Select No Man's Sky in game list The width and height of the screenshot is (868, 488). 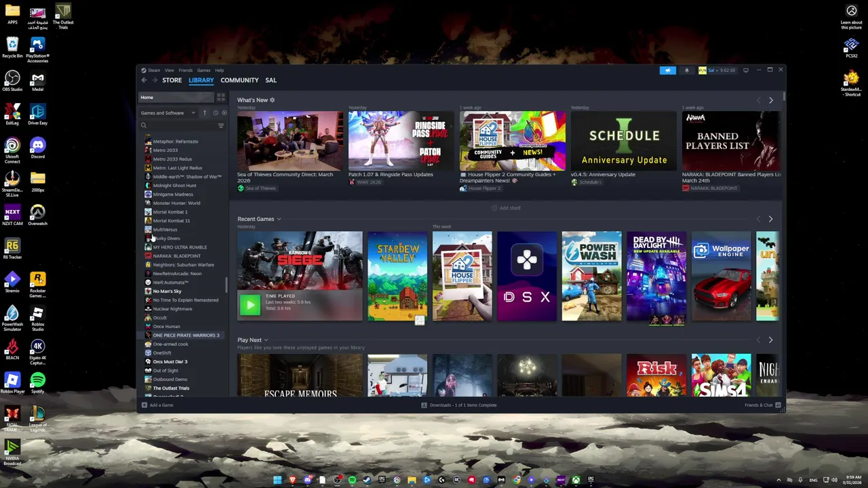[167, 291]
